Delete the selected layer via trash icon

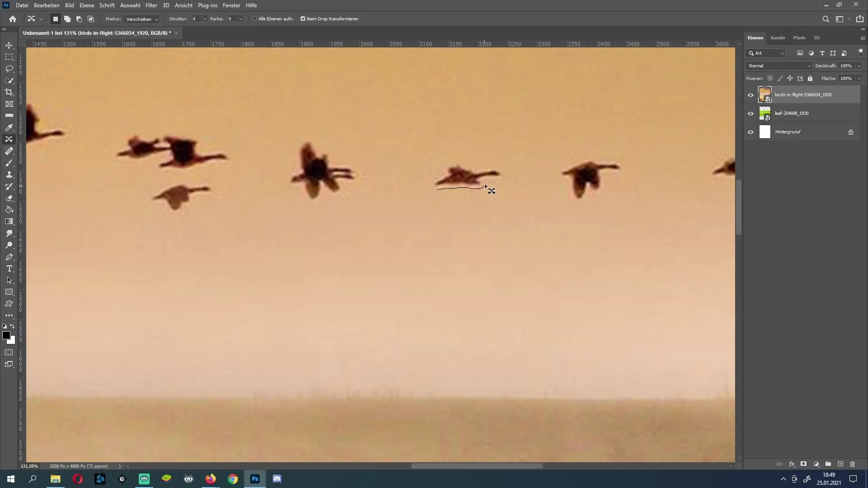pyautogui.click(x=853, y=464)
